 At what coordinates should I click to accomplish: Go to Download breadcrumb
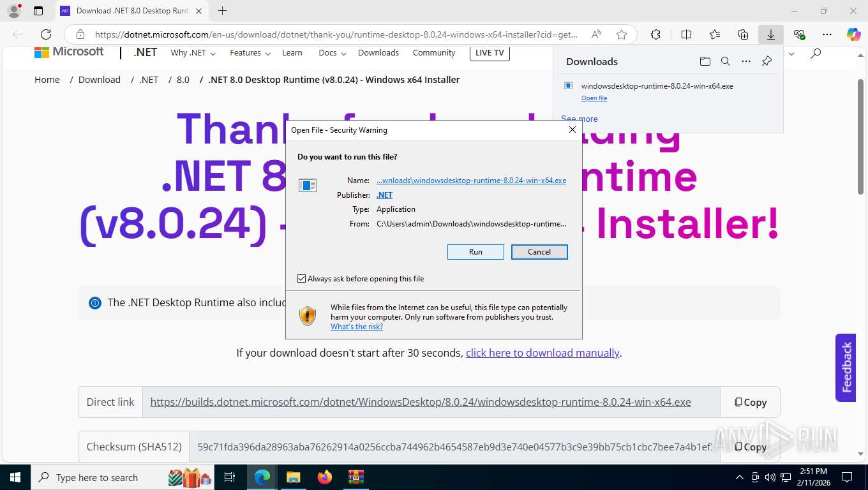coord(100,80)
